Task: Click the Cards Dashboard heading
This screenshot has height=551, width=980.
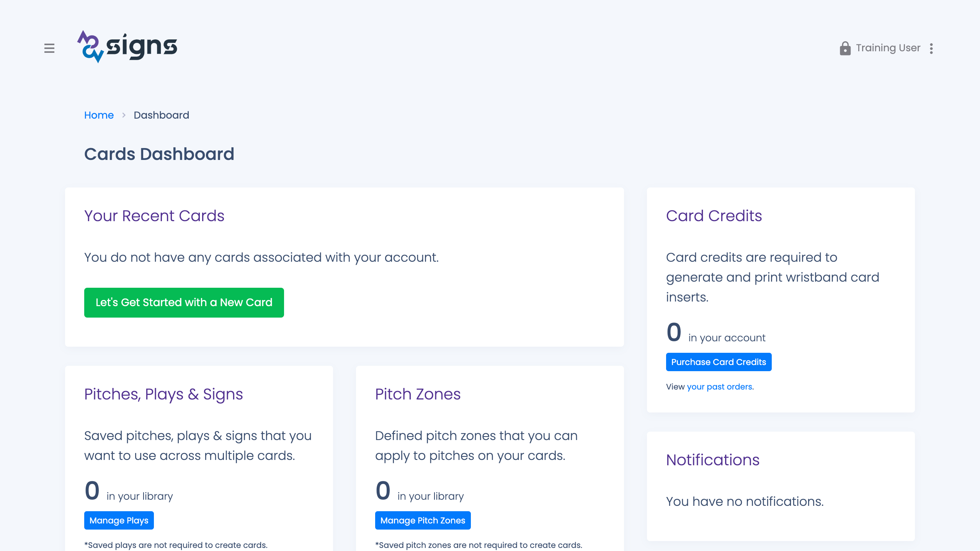Action: pyautogui.click(x=159, y=153)
